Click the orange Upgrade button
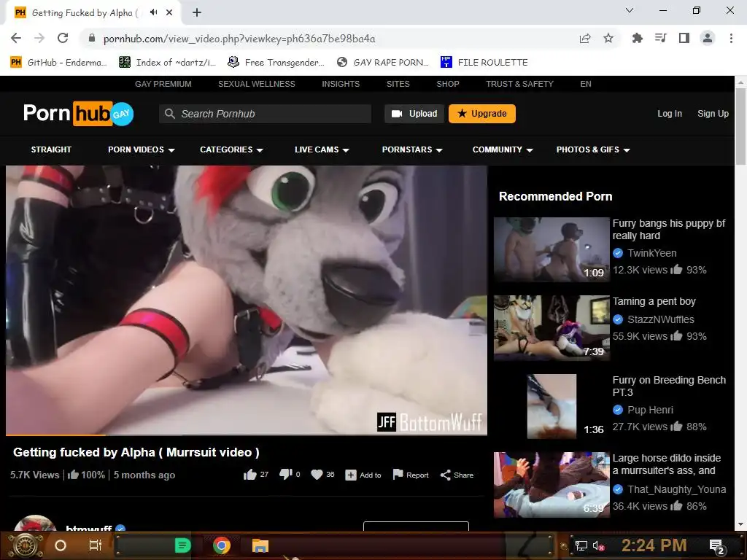Screen dimensions: 747x560 click(481, 113)
